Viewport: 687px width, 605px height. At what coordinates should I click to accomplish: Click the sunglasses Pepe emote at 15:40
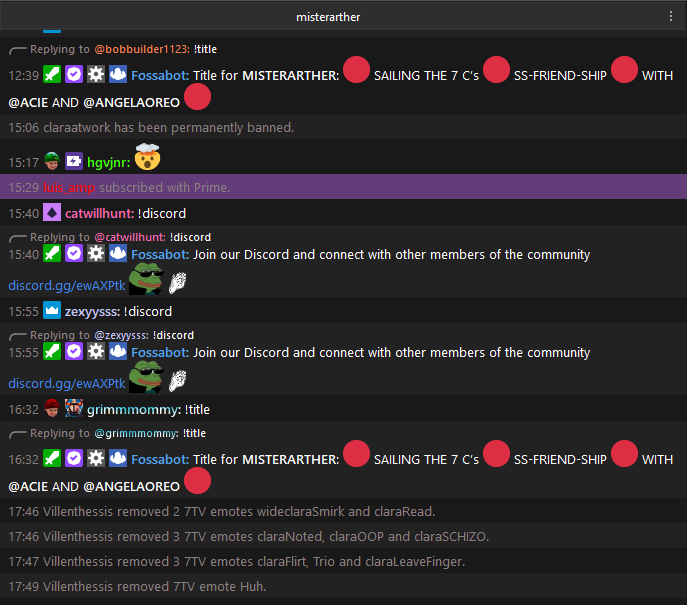[146, 279]
